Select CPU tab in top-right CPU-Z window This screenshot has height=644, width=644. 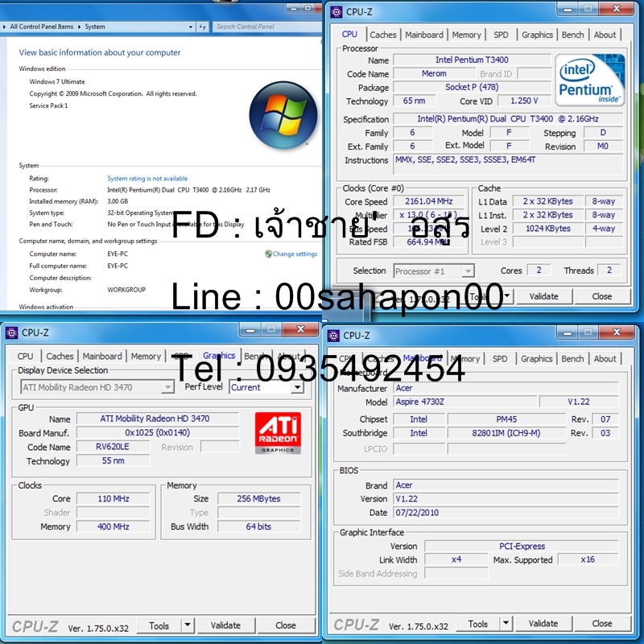coord(349,34)
